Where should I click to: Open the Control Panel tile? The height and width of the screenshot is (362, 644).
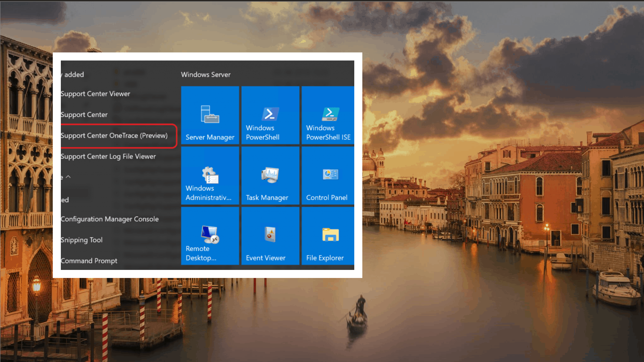pos(328,175)
